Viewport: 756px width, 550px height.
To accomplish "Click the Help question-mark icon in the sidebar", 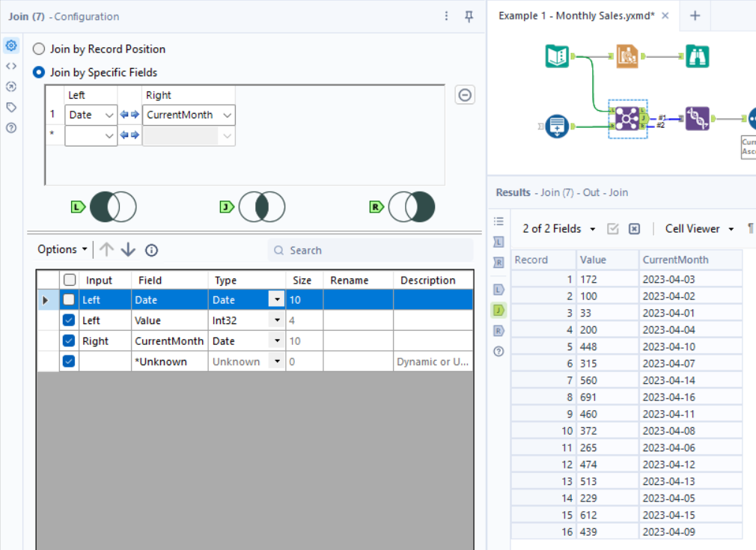I will (x=10, y=127).
